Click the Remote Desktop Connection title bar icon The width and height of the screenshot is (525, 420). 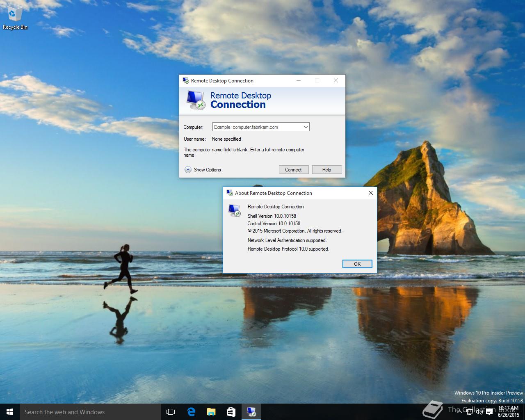(186, 81)
